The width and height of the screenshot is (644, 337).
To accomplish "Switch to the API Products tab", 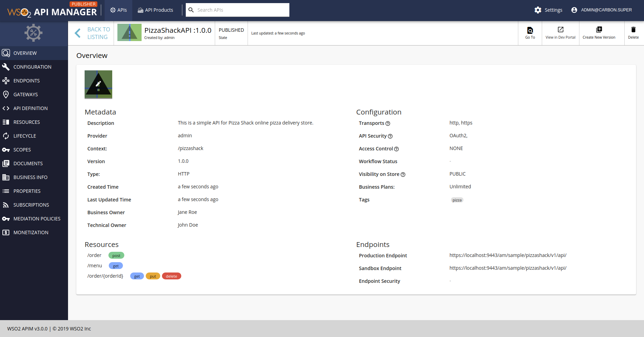I will tap(155, 10).
